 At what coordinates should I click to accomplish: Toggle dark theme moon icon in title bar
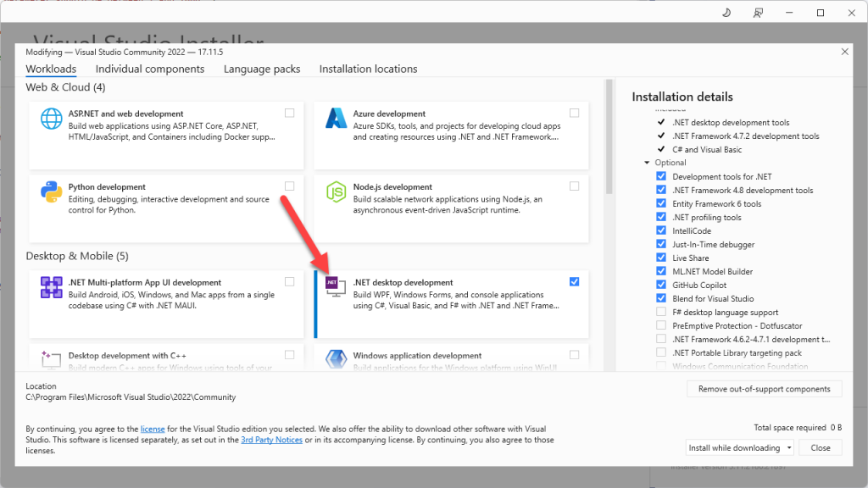click(x=726, y=13)
